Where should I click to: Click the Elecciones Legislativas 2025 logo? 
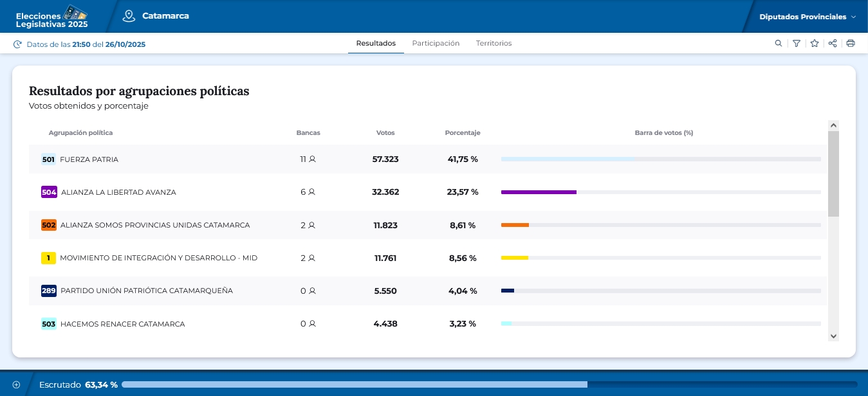pos(51,17)
